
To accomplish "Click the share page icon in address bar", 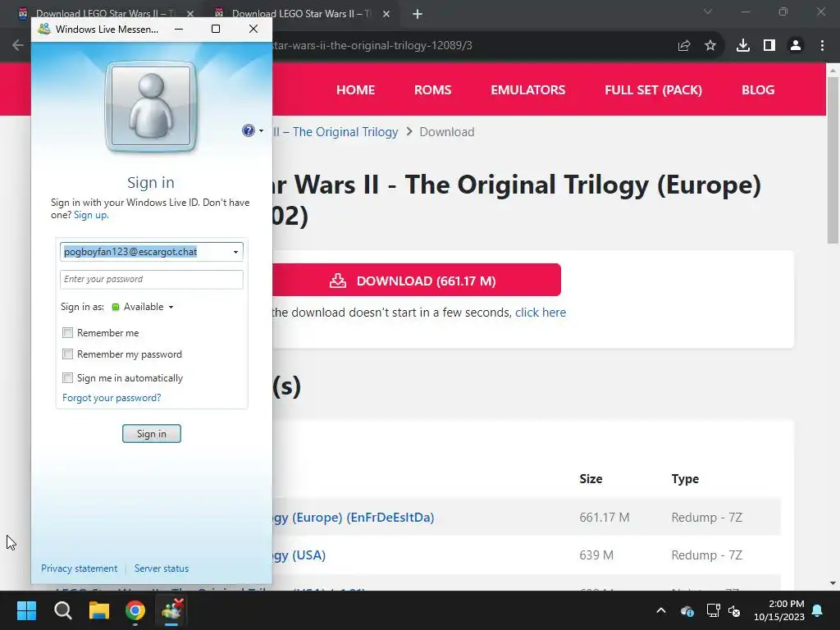I will [x=683, y=46].
